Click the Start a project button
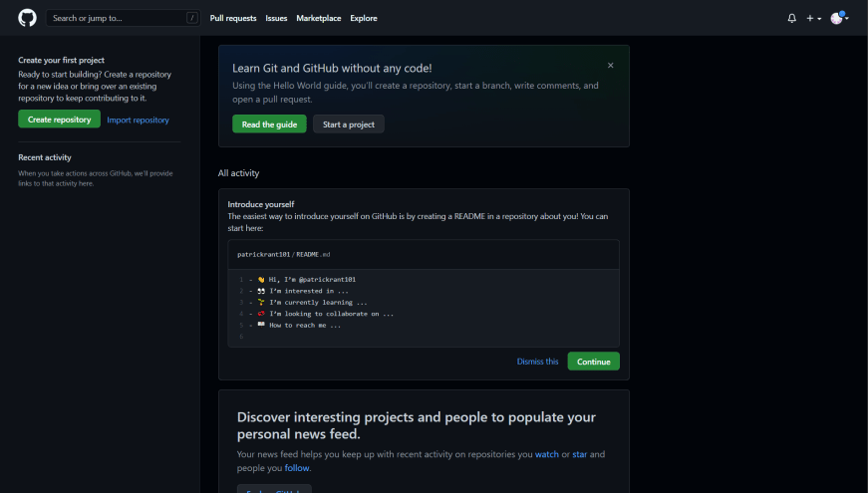 pos(349,124)
